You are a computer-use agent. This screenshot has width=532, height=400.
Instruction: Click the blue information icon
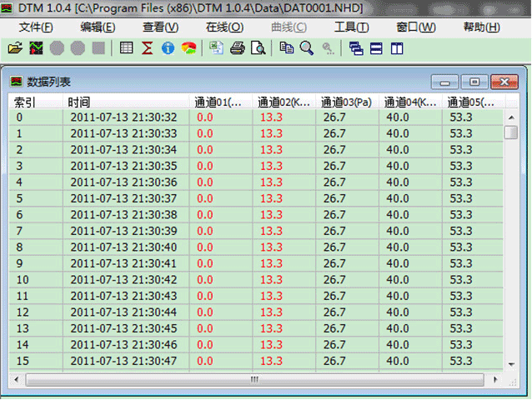click(168, 48)
